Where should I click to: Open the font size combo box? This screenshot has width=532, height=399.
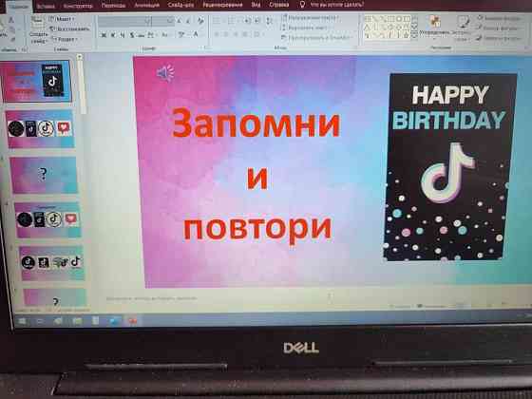click(x=162, y=21)
